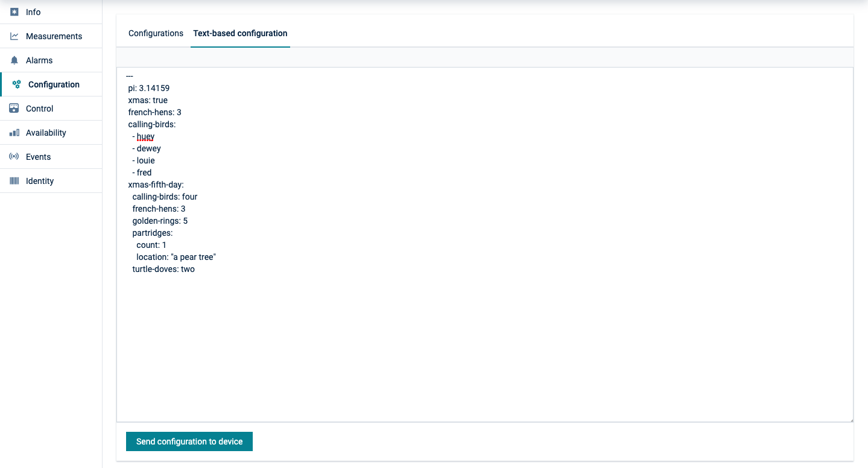868x468 pixels.
Task: Click the misspelled word 'huey'
Action: 145,136
